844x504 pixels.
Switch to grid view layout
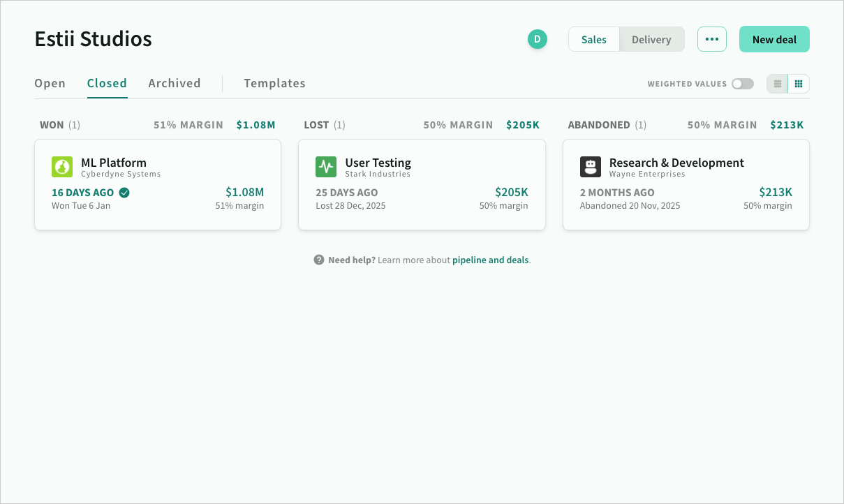pos(798,83)
